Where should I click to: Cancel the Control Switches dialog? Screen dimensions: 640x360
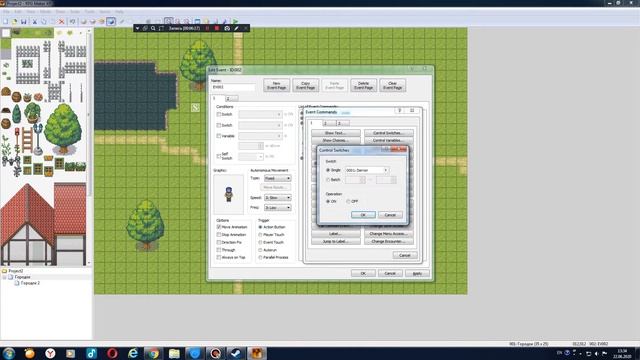pos(390,215)
